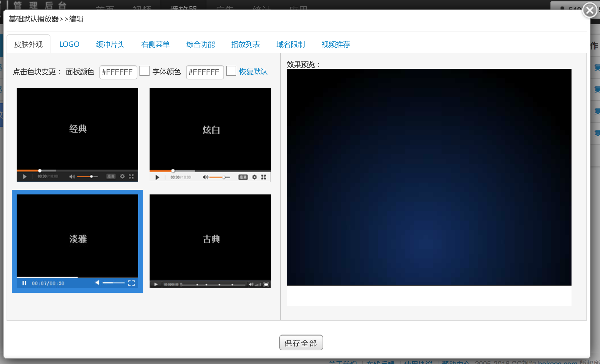This screenshot has width=600, height=364.
Task: Select the 皮肤外观 tab
Action: point(28,44)
